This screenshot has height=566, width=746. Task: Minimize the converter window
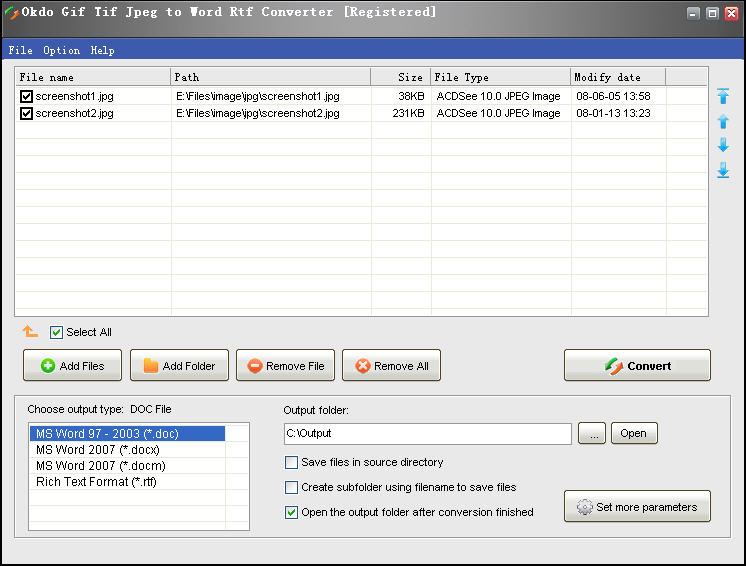tap(693, 13)
